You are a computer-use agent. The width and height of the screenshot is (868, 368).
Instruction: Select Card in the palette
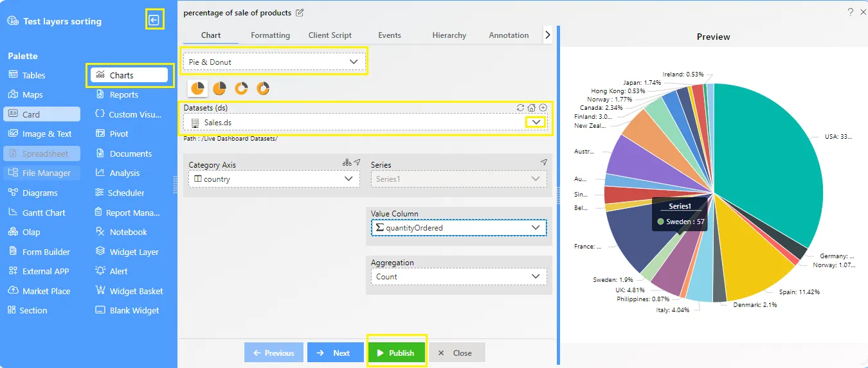click(42, 114)
